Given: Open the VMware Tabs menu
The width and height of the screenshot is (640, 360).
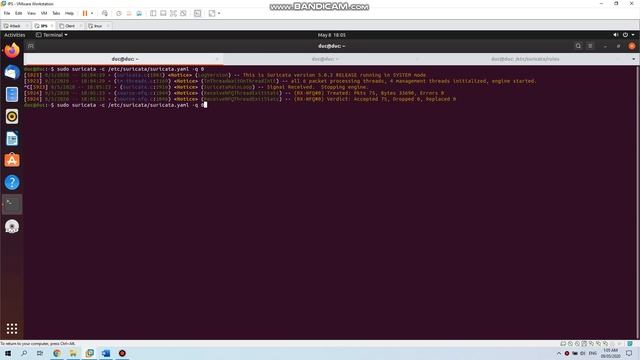Looking at the screenshot, I should click(x=56, y=13).
